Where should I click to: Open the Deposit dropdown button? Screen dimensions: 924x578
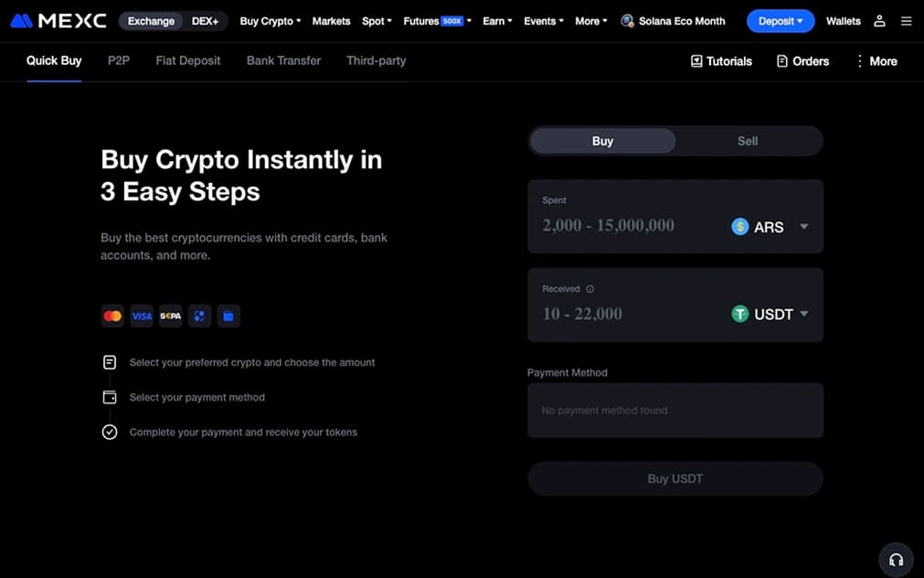[781, 21]
